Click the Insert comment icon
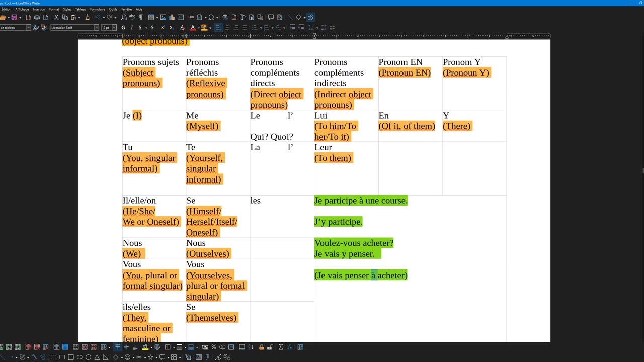The image size is (644, 362). pyautogui.click(x=271, y=18)
